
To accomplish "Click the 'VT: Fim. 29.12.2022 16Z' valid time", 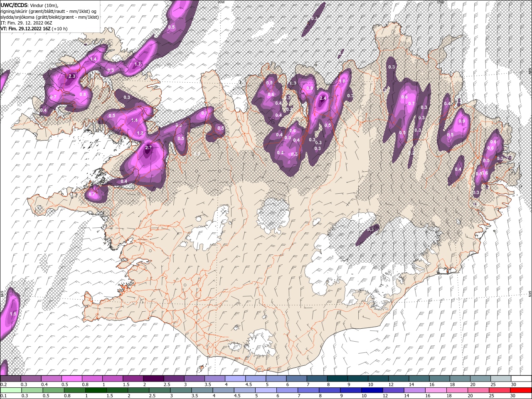I will 25,29.
